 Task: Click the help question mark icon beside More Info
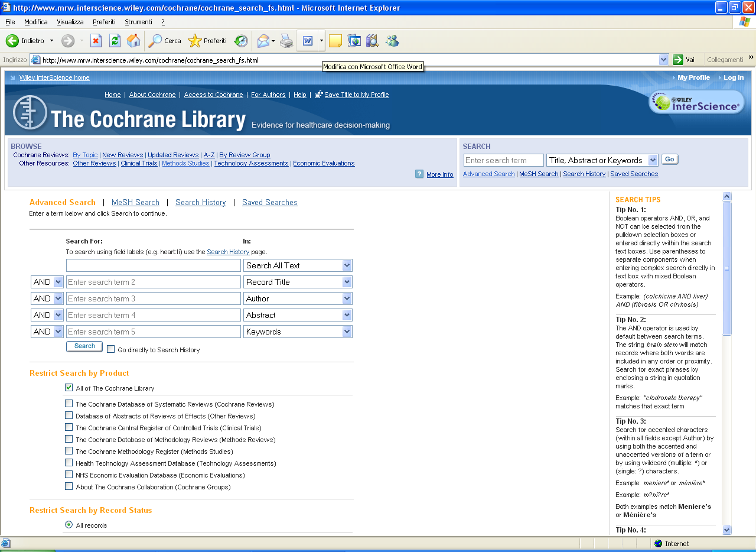(419, 174)
